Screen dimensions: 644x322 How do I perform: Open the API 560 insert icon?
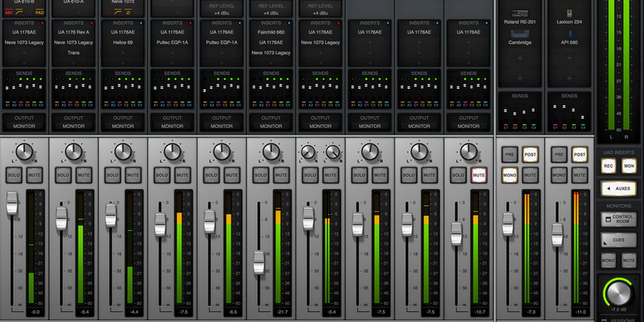point(569,34)
